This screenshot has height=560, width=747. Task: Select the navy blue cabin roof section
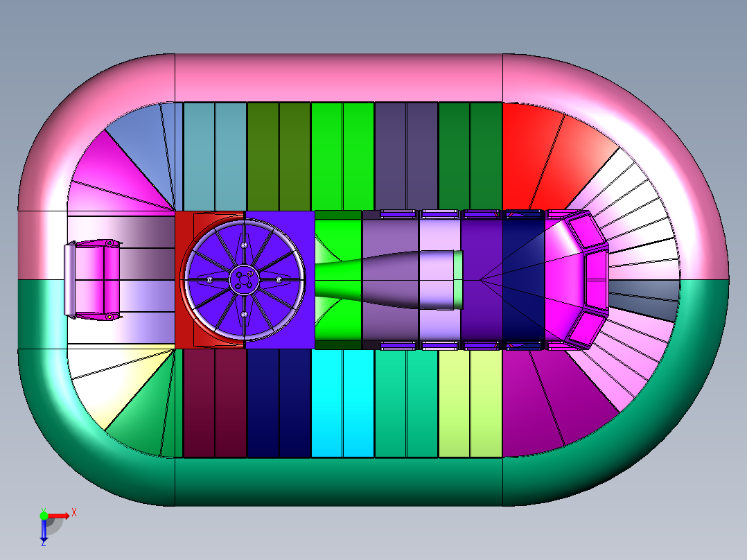click(x=524, y=280)
